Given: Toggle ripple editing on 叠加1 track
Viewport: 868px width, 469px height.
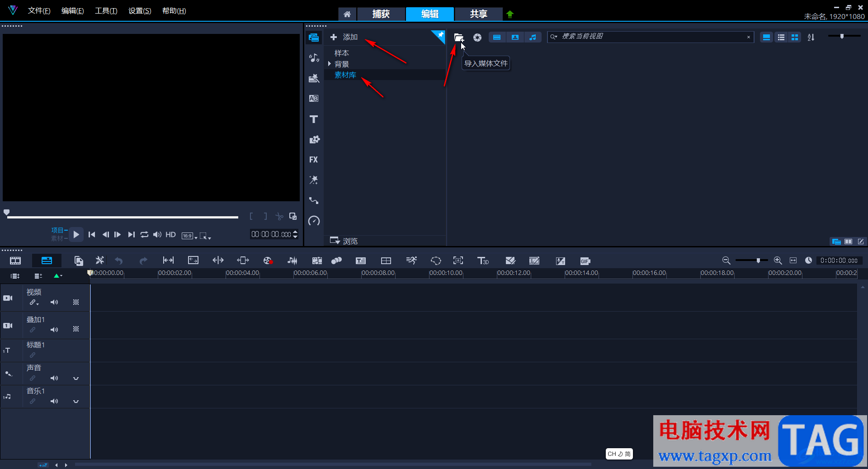Looking at the screenshot, I should coord(33,330).
